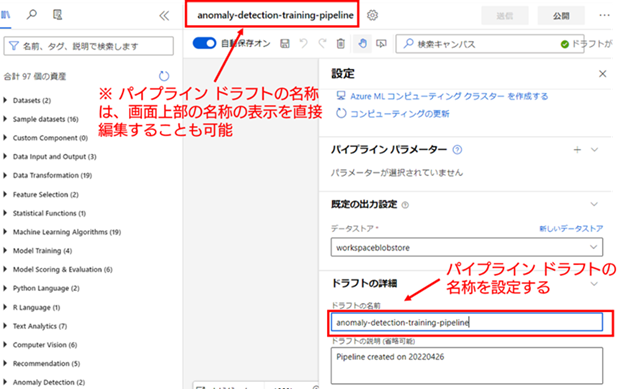Show default output settings info icon
Viewport: 634px width, 389px height.
tap(405, 205)
